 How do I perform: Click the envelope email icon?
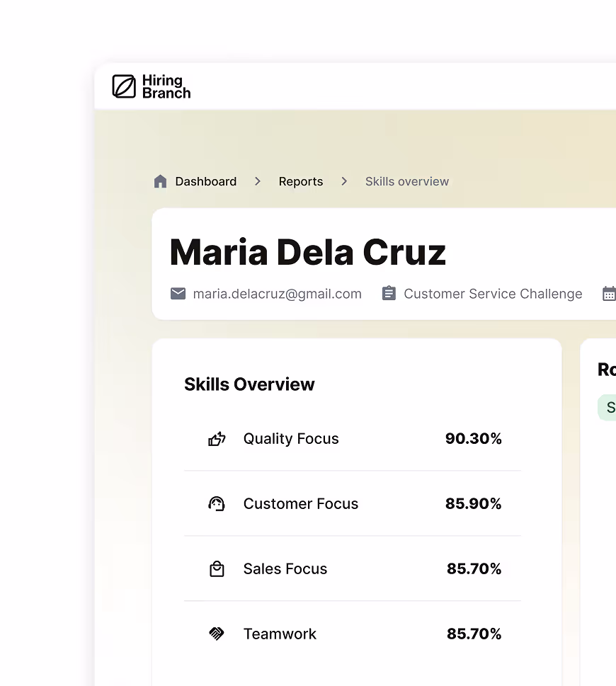[x=178, y=294]
